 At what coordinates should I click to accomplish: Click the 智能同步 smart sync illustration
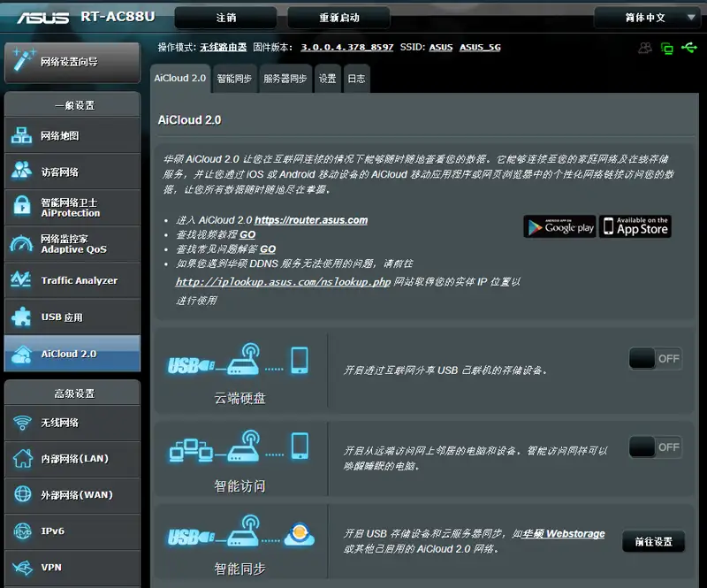tap(240, 531)
